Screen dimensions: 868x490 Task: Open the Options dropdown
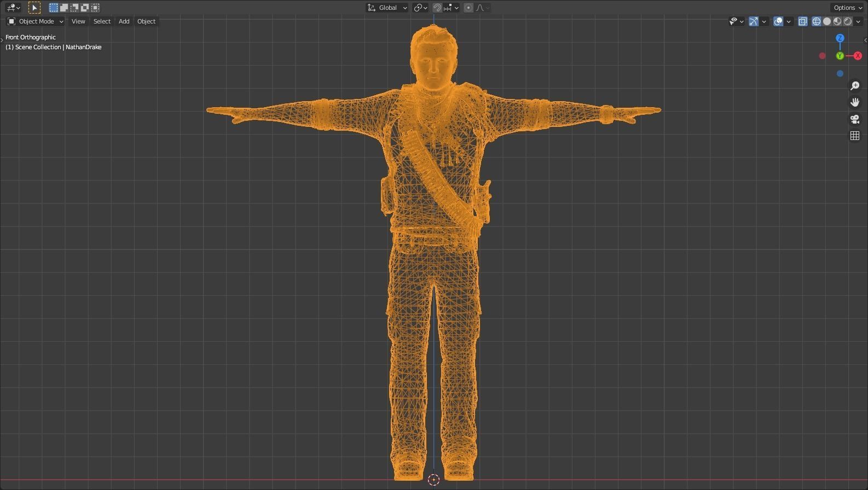(x=847, y=8)
